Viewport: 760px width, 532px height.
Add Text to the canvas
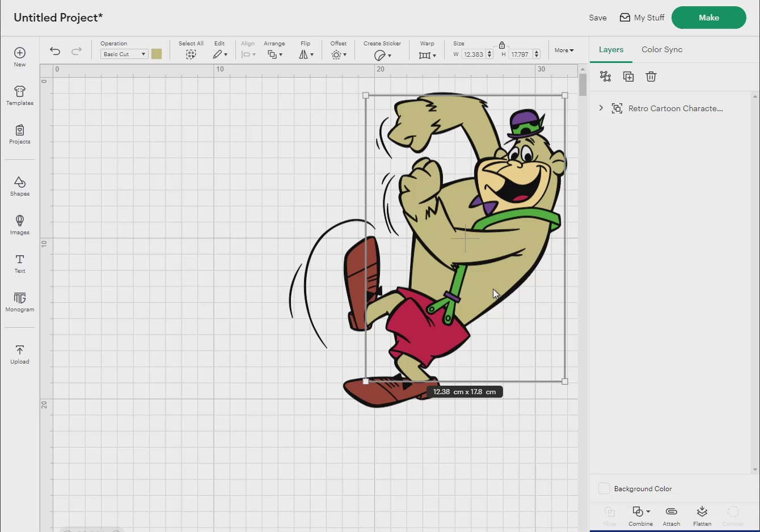click(x=20, y=263)
